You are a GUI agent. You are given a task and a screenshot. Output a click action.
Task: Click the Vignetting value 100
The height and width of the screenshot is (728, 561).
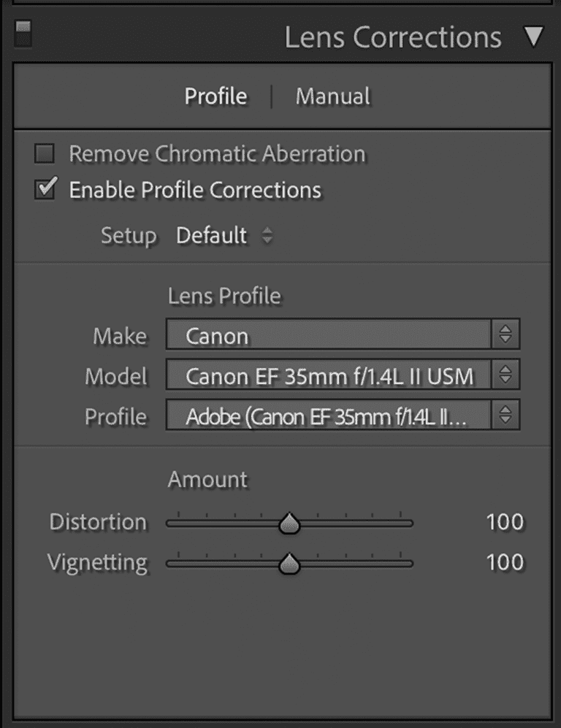pos(505,562)
